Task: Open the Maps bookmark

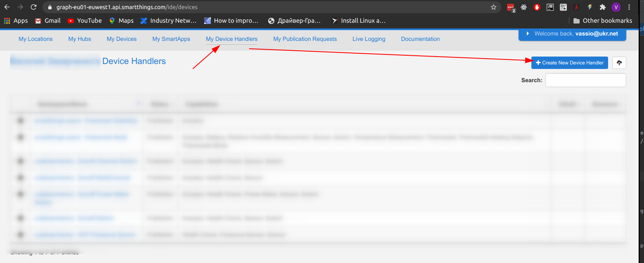Action: point(121,21)
